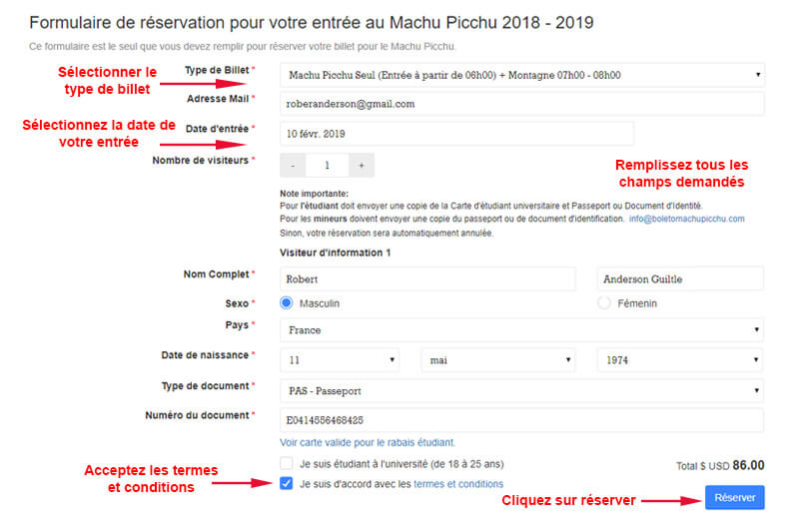Screen dimensions: 799x532
Task: Open the birth year dropdown showing 1974
Action: pos(680,360)
